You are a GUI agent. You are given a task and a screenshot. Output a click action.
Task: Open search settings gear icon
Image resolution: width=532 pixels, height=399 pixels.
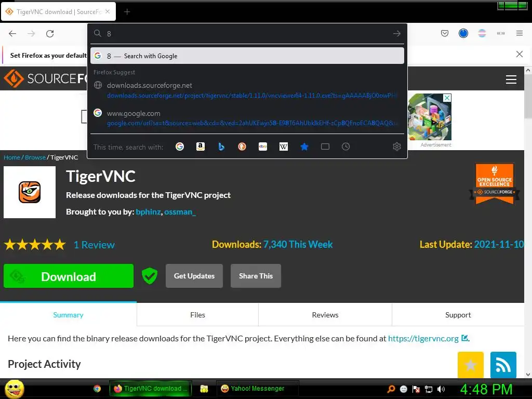pos(396,147)
